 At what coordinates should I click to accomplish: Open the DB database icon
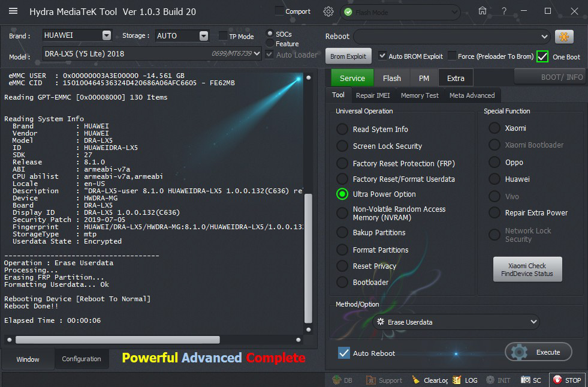(x=337, y=380)
